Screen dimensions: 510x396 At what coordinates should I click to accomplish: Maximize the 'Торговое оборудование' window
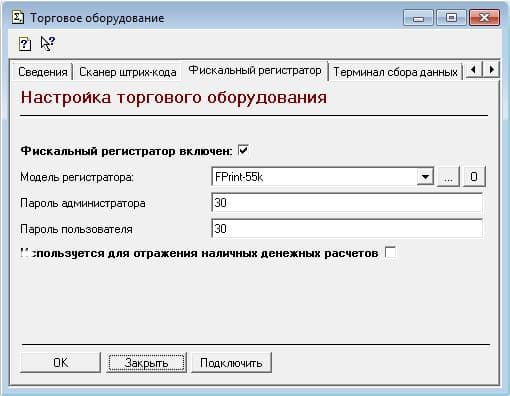pos(451,18)
